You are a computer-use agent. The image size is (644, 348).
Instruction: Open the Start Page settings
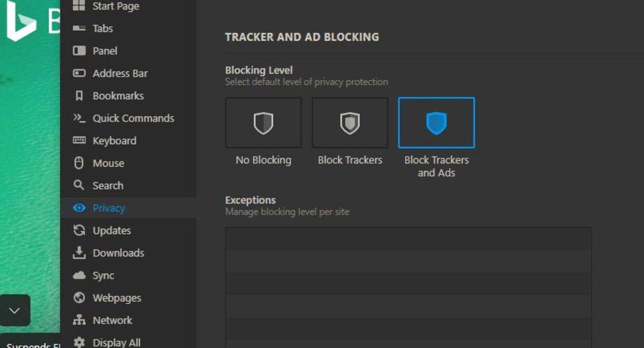115,6
